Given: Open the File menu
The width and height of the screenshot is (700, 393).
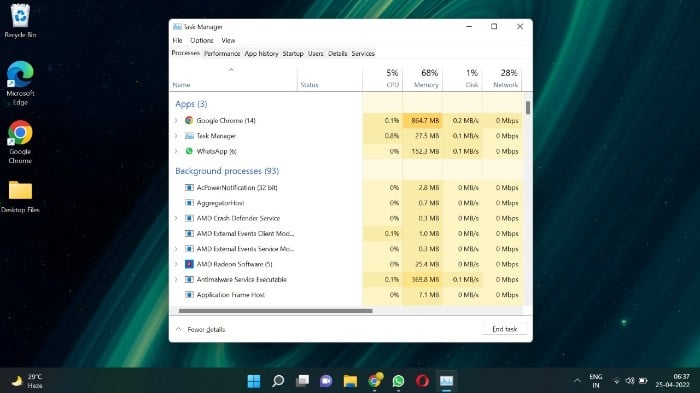Looking at the screenshot, I should tap(177, 40).
